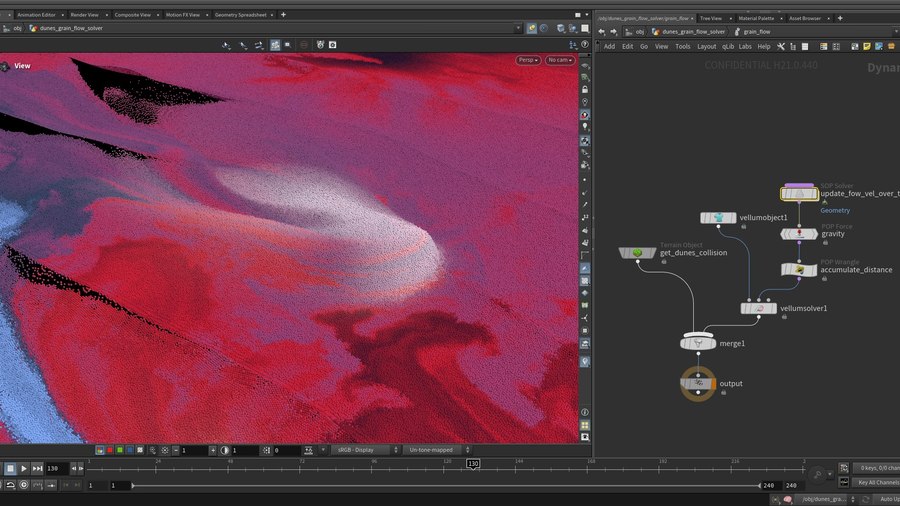Select the gravity POP Force node
900x506 pixels.
point(799,234)
